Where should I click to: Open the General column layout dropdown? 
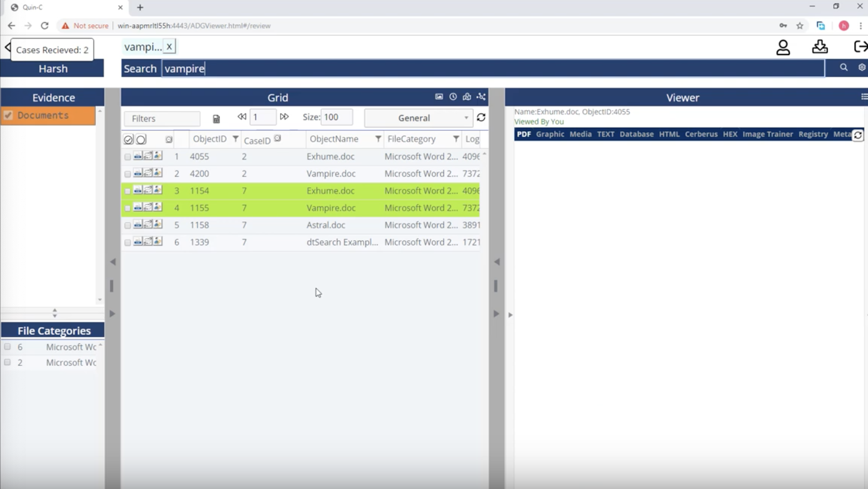tap(418, 118)
